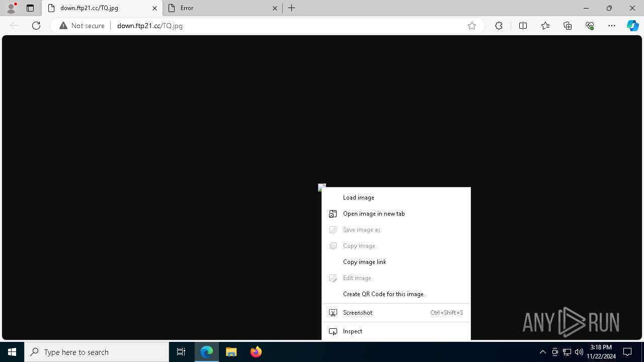Click the taskbar search box
Image resolution: width=644 pixels, height=362 pixels.
[97, 352]
